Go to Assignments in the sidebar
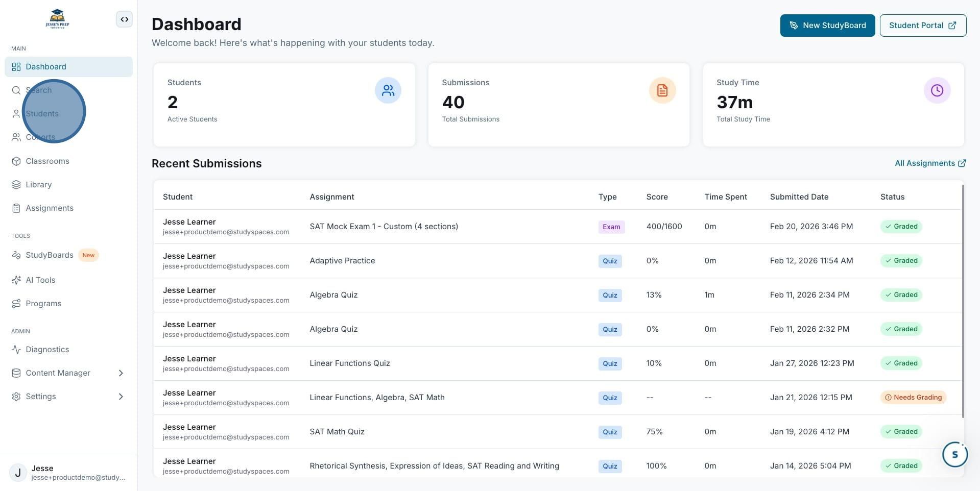The image size is (980, 491). click(x=68, y=208)
